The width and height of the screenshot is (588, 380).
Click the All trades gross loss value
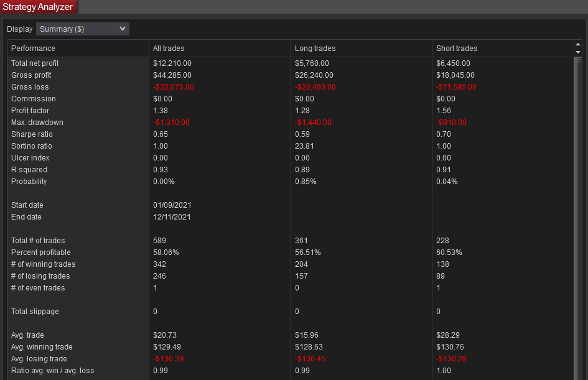[174, 87]
